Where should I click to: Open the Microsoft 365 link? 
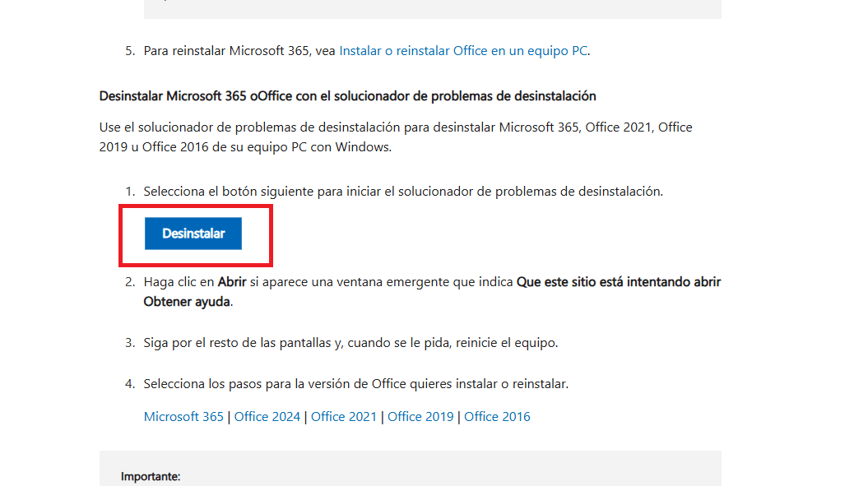[x=183, y=417]
